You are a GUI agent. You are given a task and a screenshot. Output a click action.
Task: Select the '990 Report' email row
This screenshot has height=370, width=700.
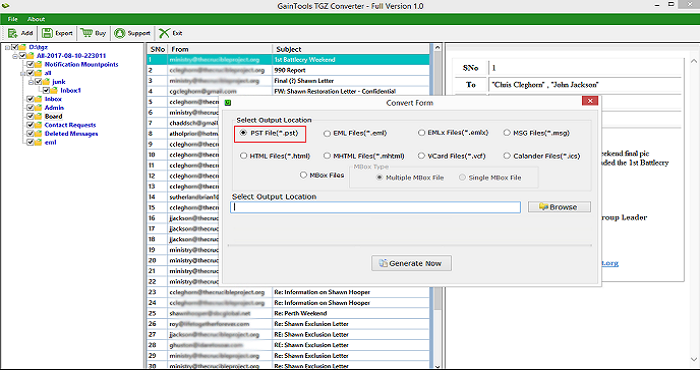288,70
